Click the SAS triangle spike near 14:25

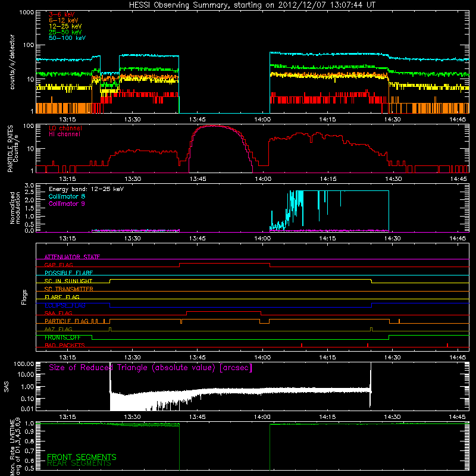point(371,385)
